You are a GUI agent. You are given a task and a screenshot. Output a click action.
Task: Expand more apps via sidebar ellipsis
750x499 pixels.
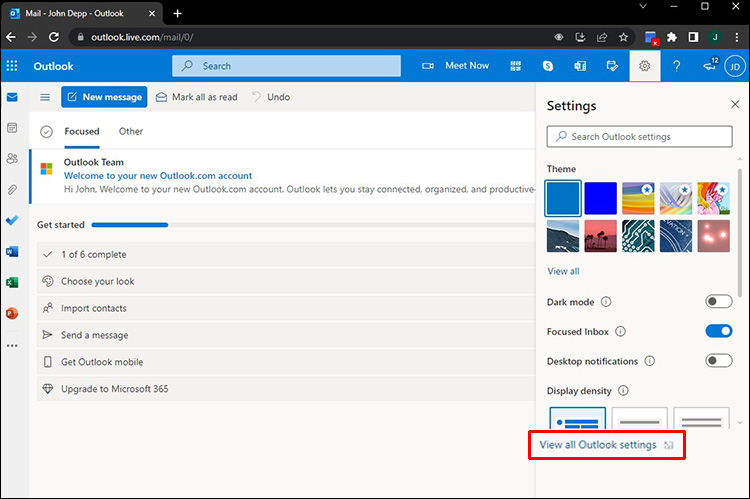12,345
